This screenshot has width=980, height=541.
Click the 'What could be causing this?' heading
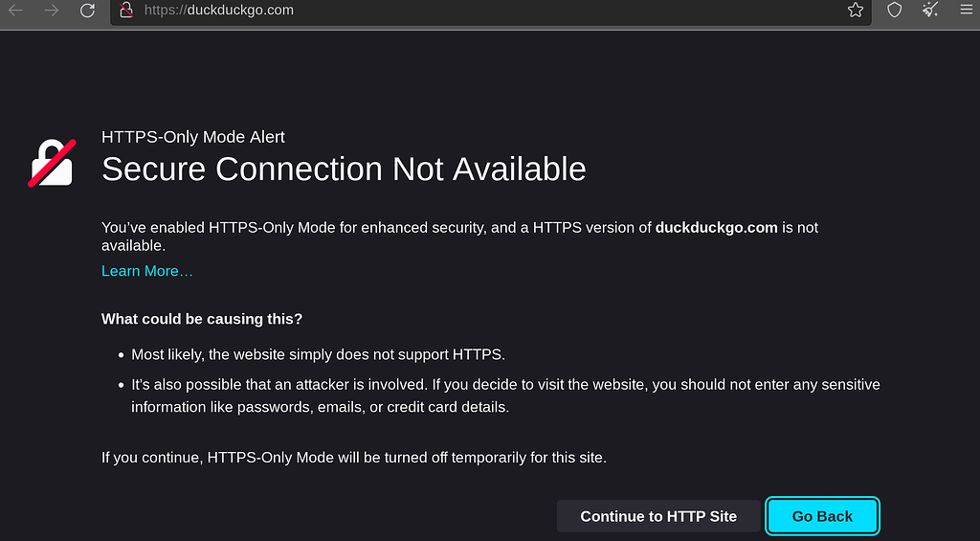[x=202, y=319]
